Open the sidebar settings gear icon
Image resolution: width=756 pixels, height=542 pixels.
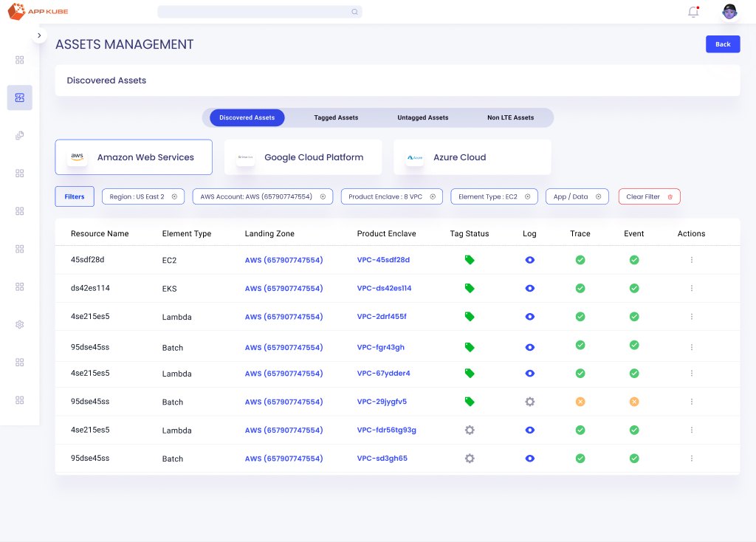click(20, 324)
